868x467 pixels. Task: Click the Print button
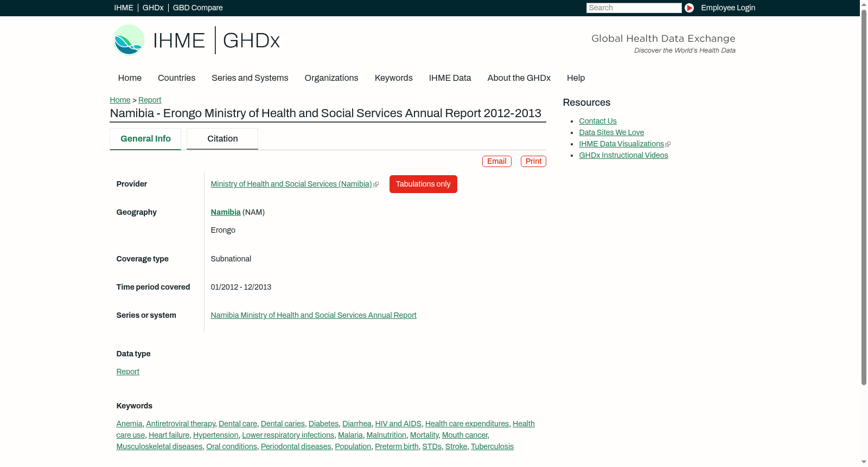pyautogui.click(x=533, y=161)
